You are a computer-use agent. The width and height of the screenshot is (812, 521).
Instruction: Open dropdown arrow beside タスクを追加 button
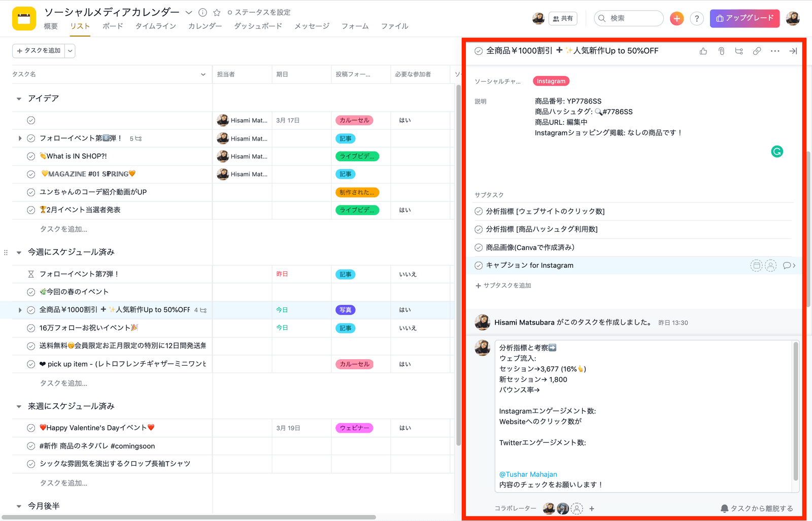point(70,51)
